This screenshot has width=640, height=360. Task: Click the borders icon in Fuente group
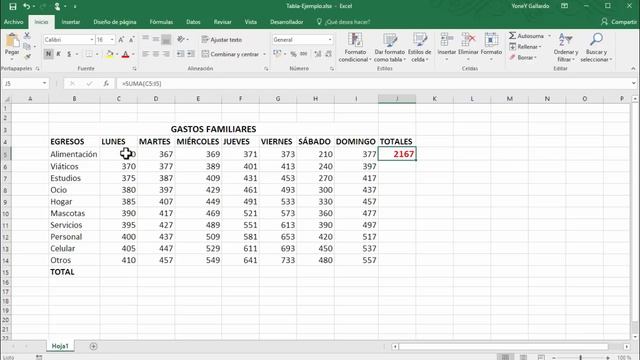point(89,54)
